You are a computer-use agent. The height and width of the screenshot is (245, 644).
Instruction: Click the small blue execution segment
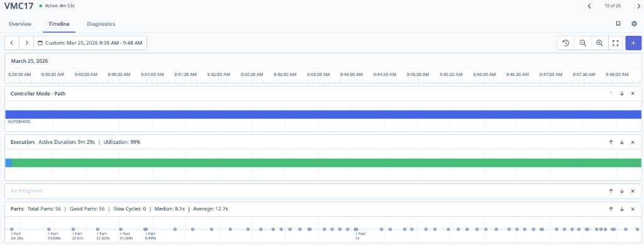(8, 163)
